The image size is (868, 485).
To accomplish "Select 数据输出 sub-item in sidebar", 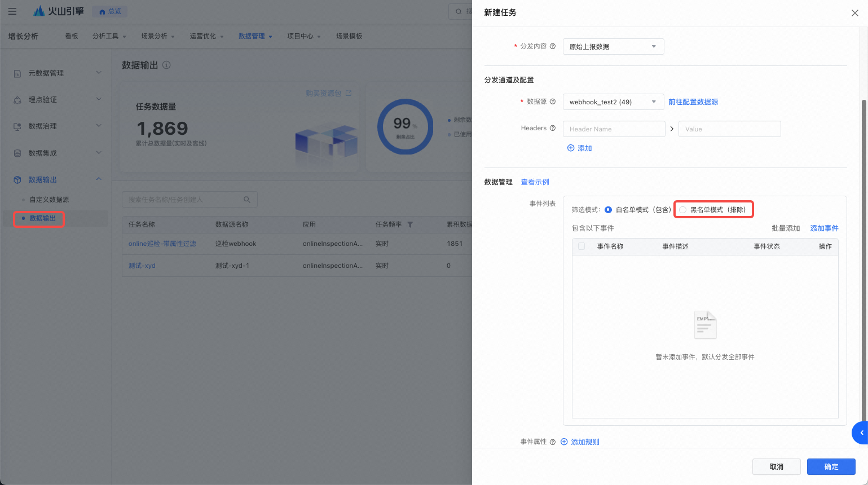I will 43,218.
